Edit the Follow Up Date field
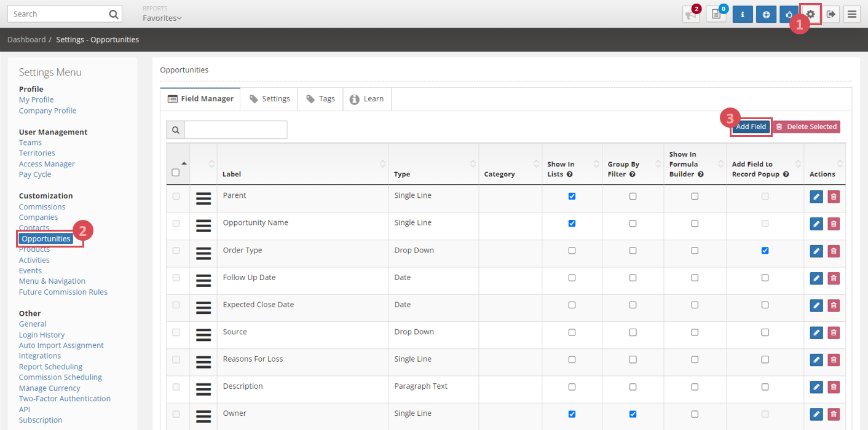The height and width of the screenshot is (430, 868). click(816, 278)
